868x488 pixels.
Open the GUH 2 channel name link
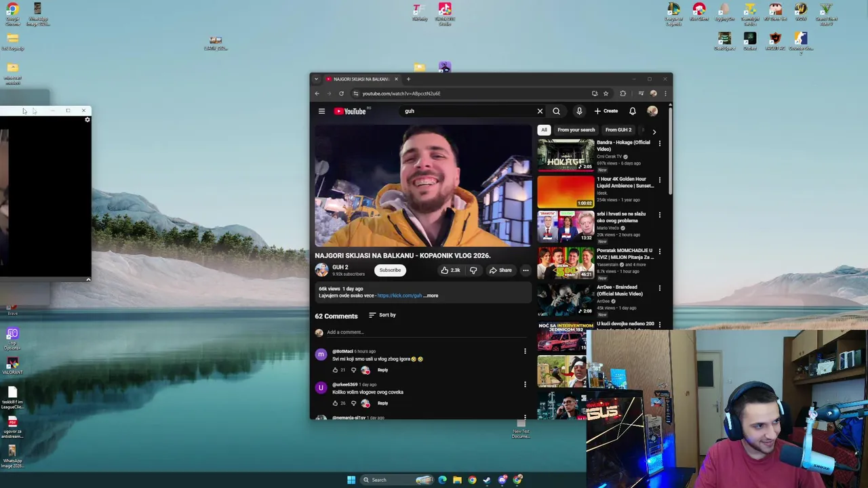340,267
